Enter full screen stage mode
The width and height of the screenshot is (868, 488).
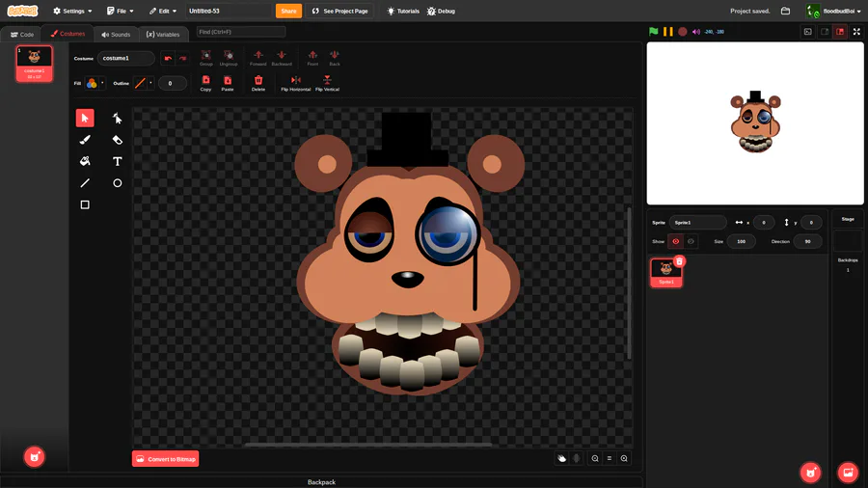[856, 32]
